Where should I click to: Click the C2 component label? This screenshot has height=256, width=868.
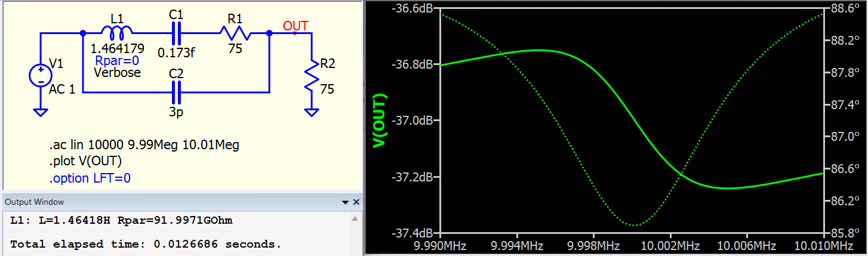pyautogui.click(x=177, y=73)
